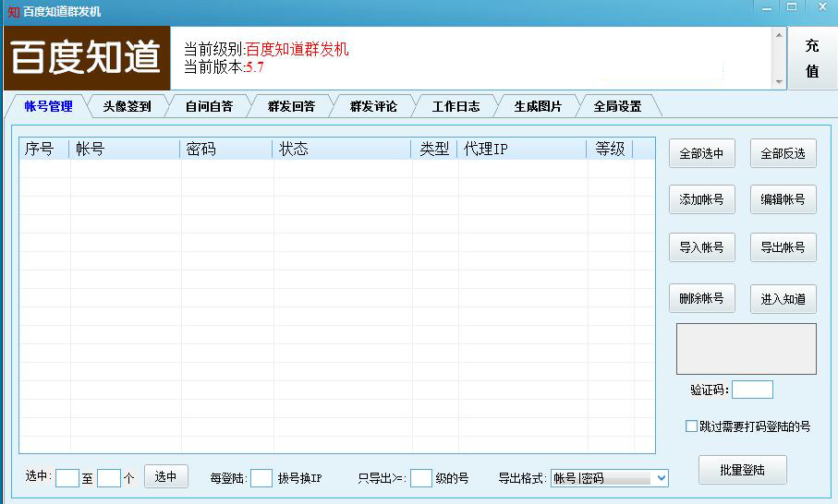Click the 导出帐号 button
838x504 pixels.
(x=783, y=247)
